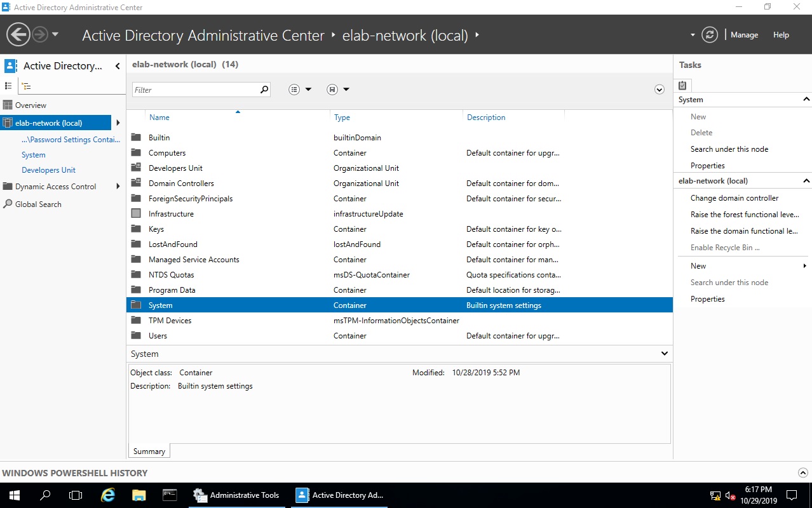Open the navigation history dropdown

coord(55,34)
